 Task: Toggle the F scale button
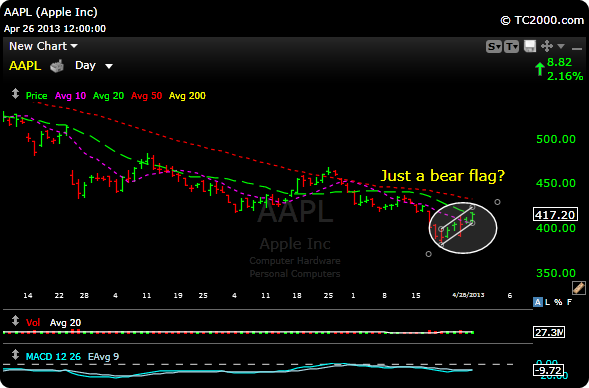[569, 302]
